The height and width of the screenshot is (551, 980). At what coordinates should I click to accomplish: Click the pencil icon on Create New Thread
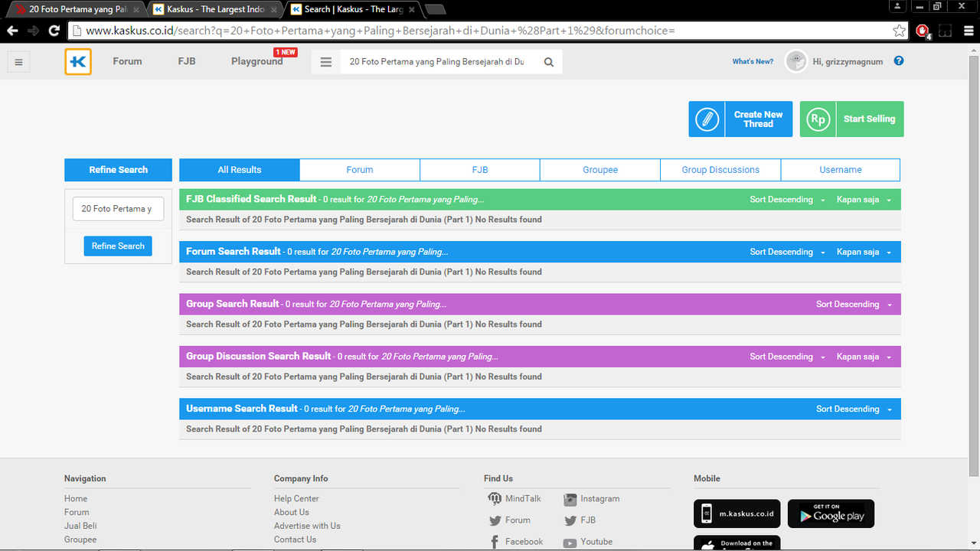click(707, 119)
